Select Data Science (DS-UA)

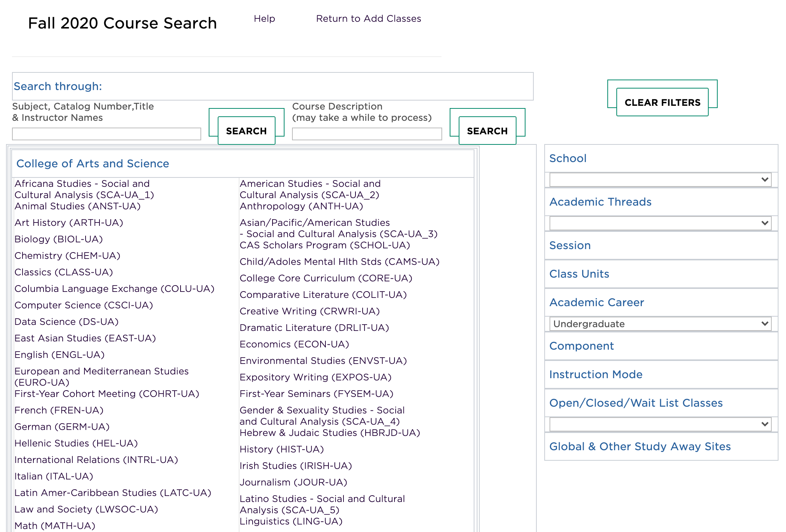[66, 322]
